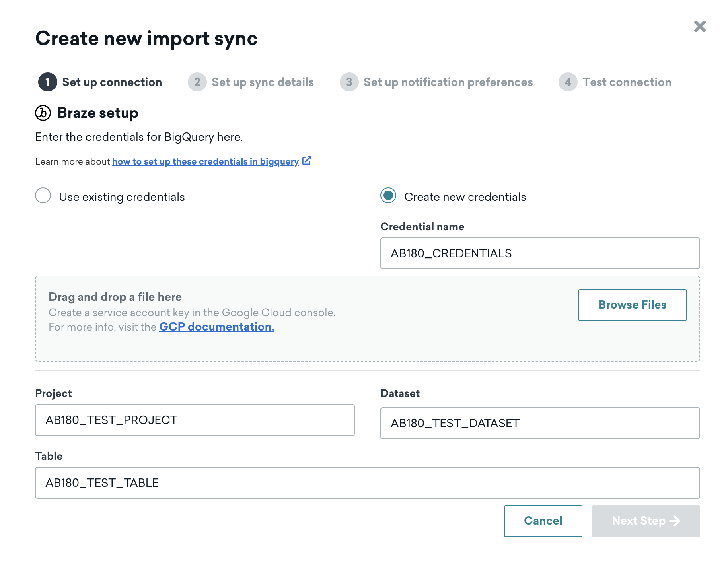Click the Braze logo icon

pyautogui.click(x=43, y=113)
